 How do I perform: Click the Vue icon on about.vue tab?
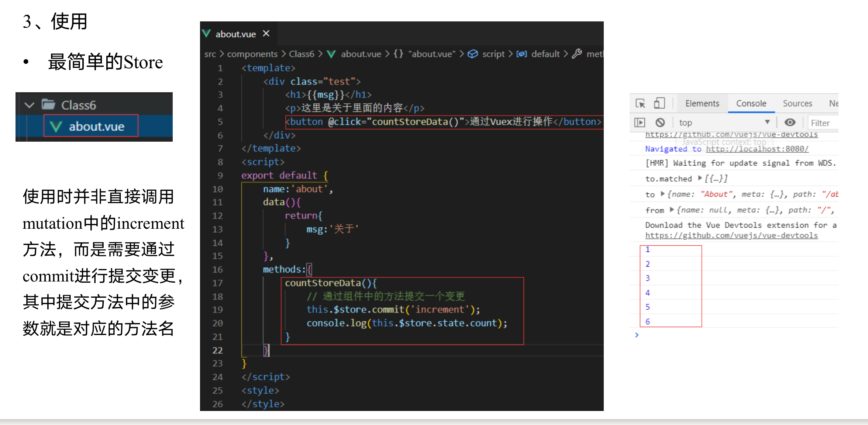(206, 34)
